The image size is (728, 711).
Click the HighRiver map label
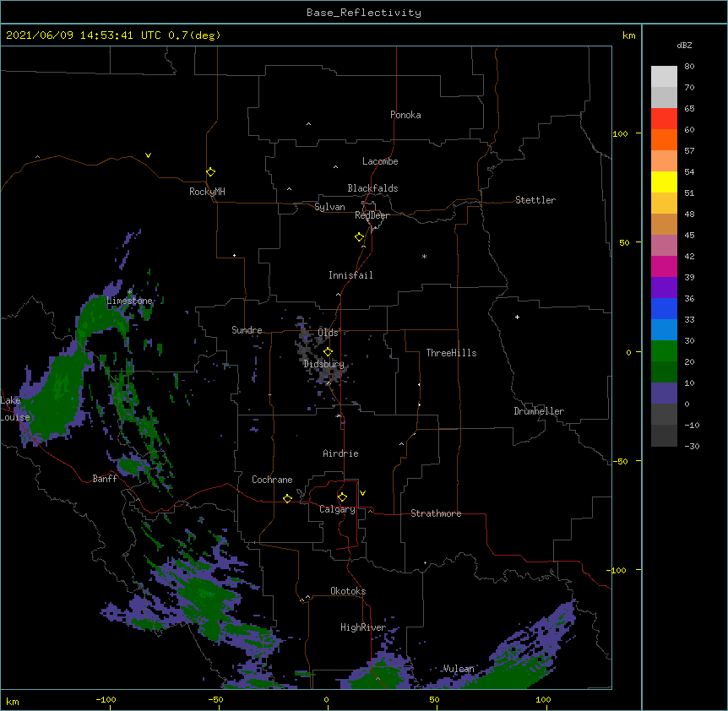[363, 627]
